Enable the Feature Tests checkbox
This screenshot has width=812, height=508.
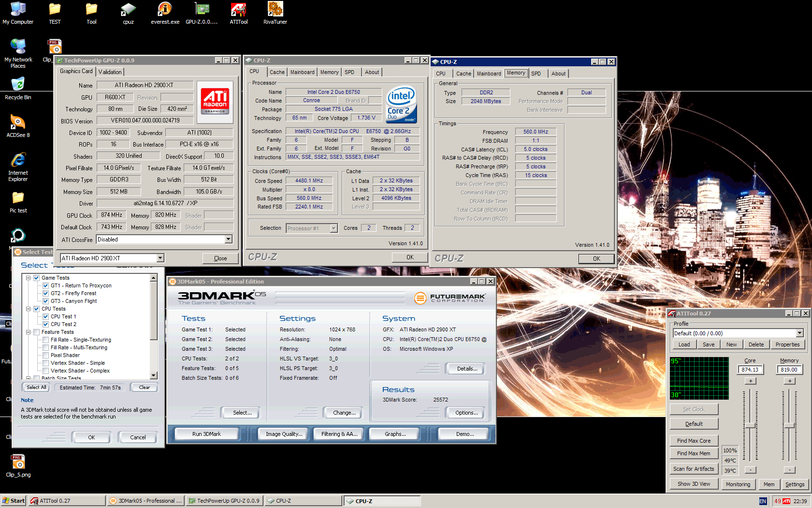click(x=36, y=332)
